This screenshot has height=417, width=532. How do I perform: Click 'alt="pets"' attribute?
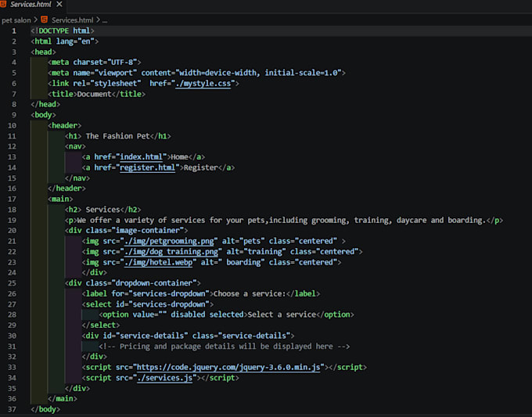click(x=243, y=241)
